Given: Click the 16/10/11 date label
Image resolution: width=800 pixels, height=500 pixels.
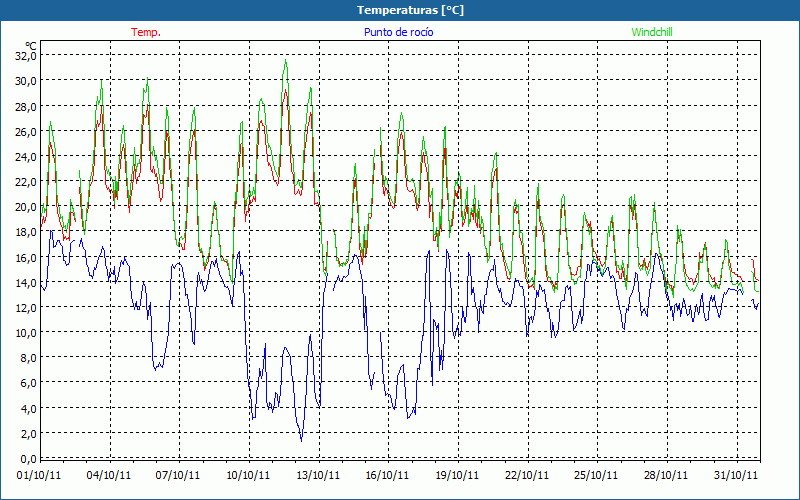Looking at the screenshot, I should (387, 475).
